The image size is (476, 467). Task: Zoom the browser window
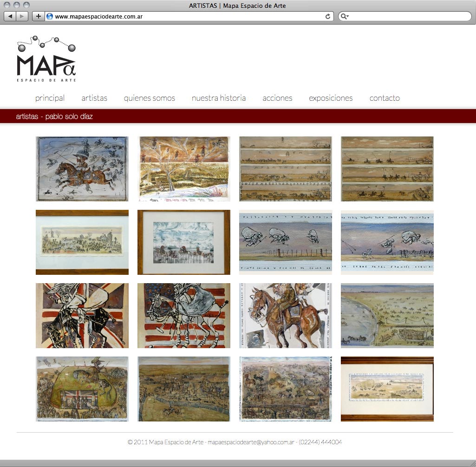pyautogui.click(x=26, y=5)
